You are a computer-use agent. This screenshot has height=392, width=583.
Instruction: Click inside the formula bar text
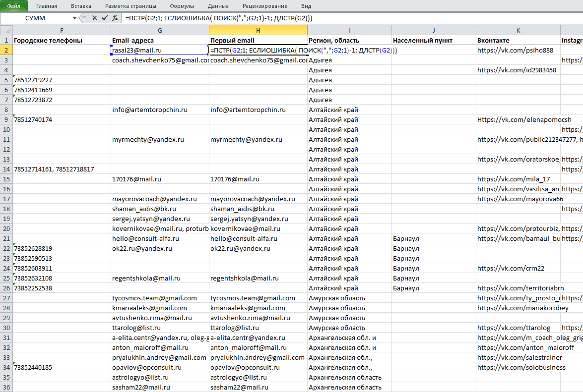[x=219, y=18]
